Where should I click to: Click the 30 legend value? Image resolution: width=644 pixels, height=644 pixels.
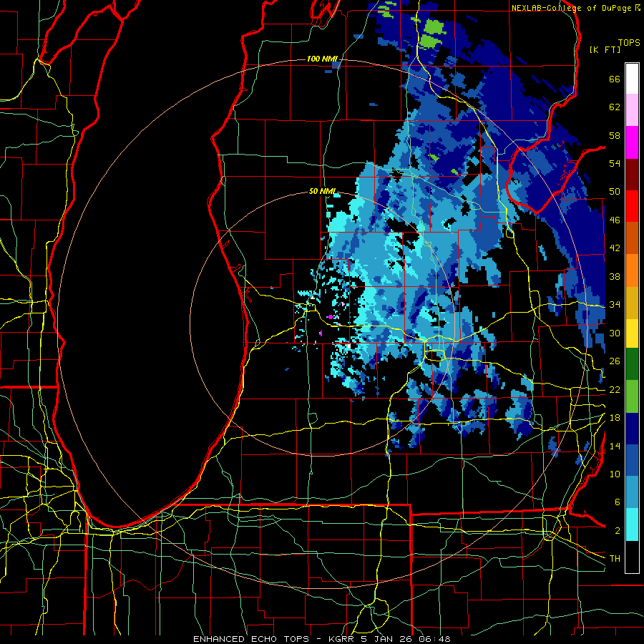tap(615, 333)
